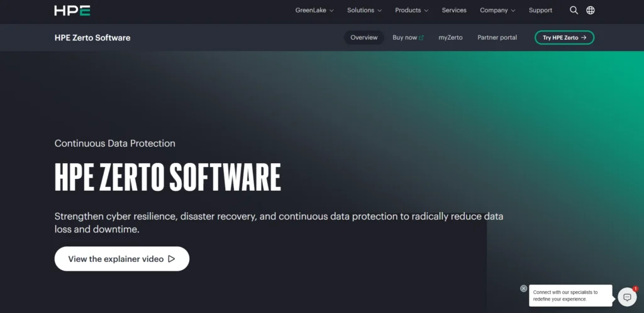This screenshot has height=313, width=644.
Task: Open the Services menu item
Action: (x=454, y=10)
